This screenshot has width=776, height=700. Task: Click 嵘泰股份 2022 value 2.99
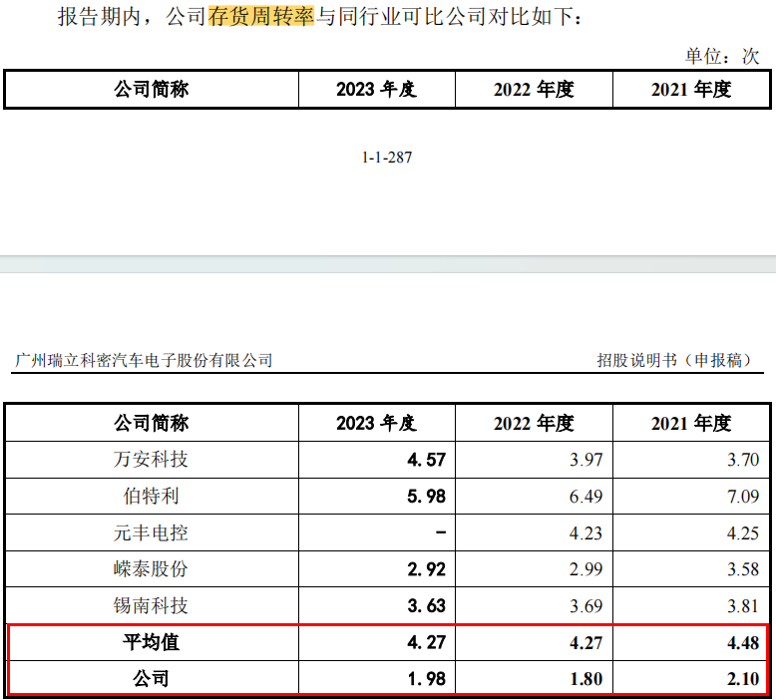(585, 569)
